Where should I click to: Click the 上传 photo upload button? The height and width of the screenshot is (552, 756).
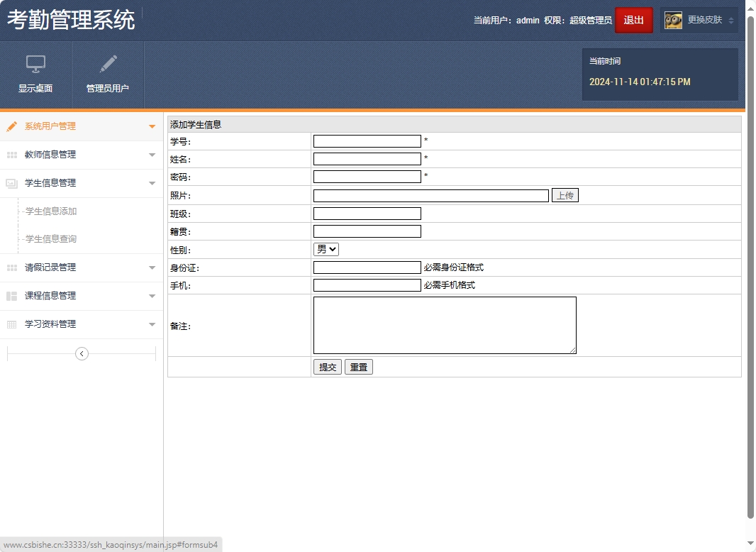(565, 195)
